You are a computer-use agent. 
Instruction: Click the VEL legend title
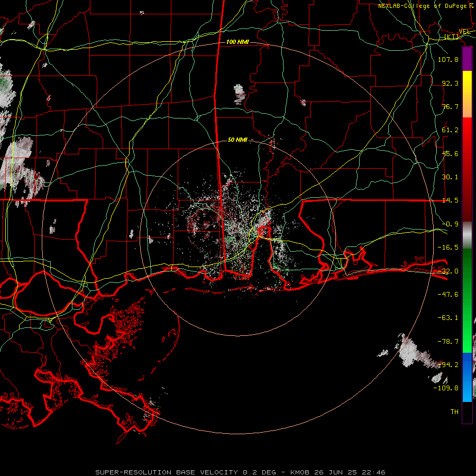465,32
